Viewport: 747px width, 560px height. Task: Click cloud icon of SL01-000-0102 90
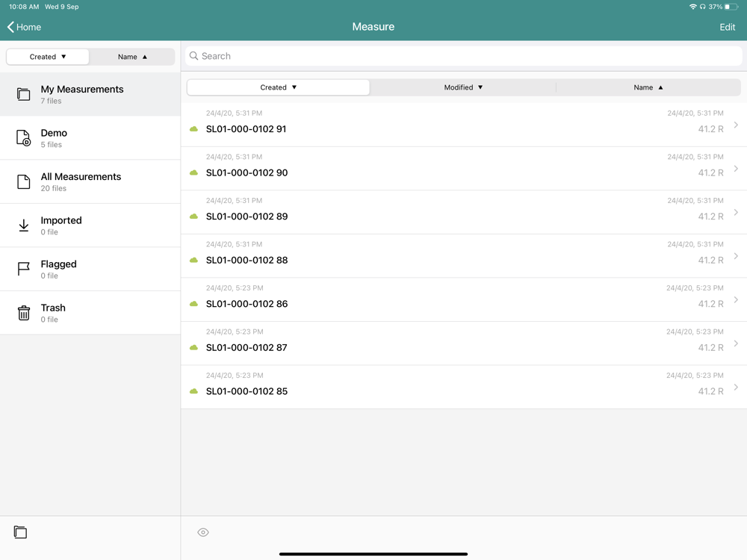click(x=194, y=173)
